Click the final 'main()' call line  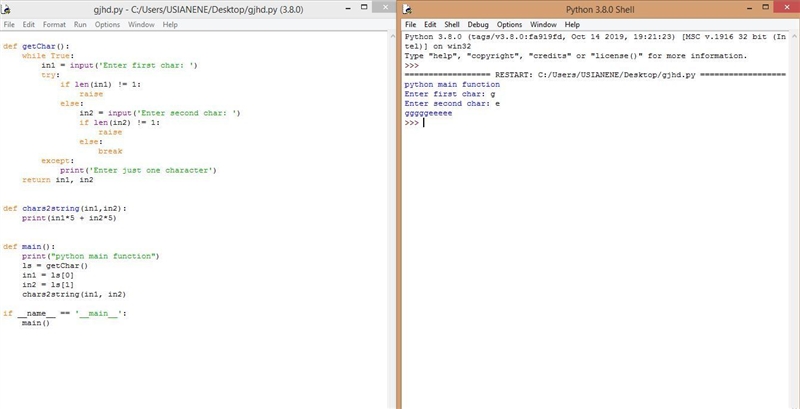click(36, 323)
